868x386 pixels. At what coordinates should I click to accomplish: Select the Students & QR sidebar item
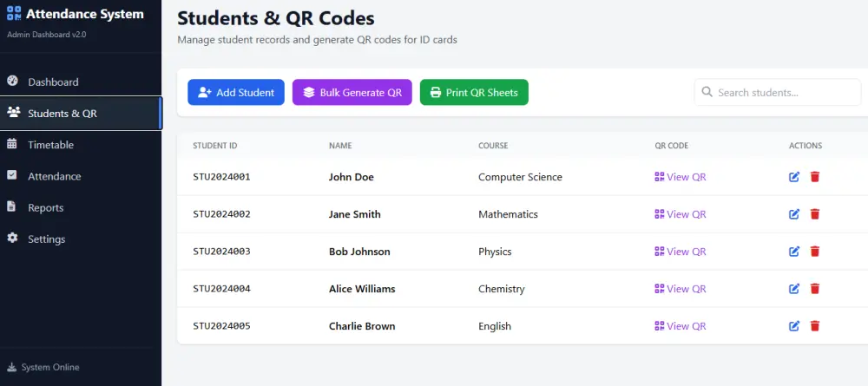(81, 114)
